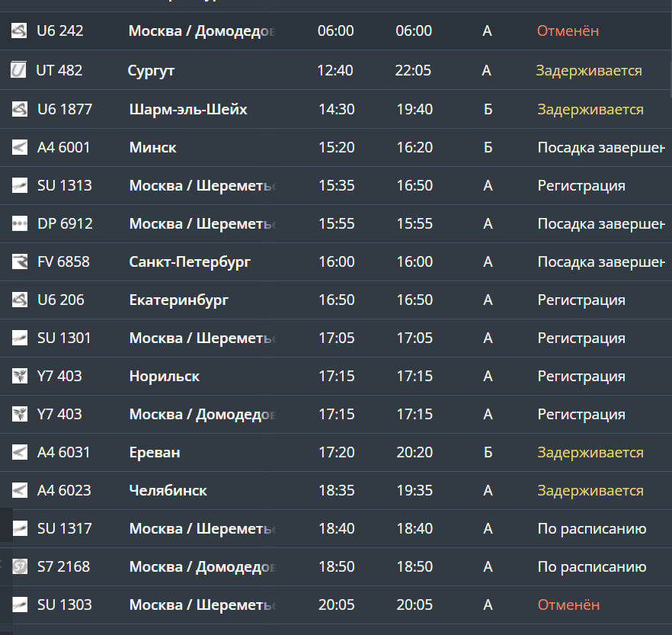Screen dimensions: 672x635
Task: Click the airline logo beside A4 6031
Action: pos(20,453)
